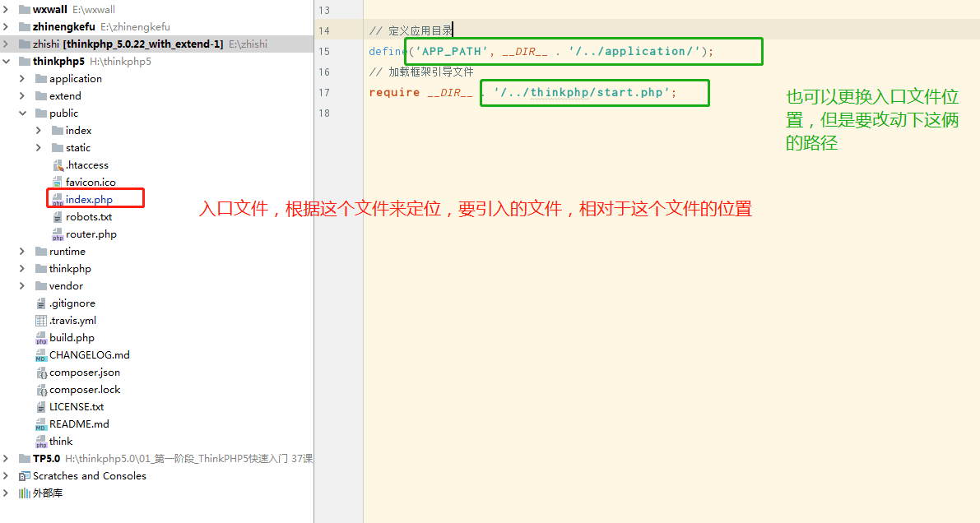Viewport: 980px width, 523px height.
Task: Click the robots.txt text file icon
Action: (58, 217)
